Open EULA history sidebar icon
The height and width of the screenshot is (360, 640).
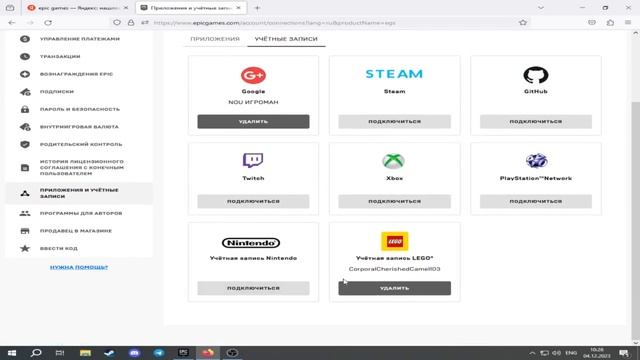pyautogui.click(x=25, y=168)
